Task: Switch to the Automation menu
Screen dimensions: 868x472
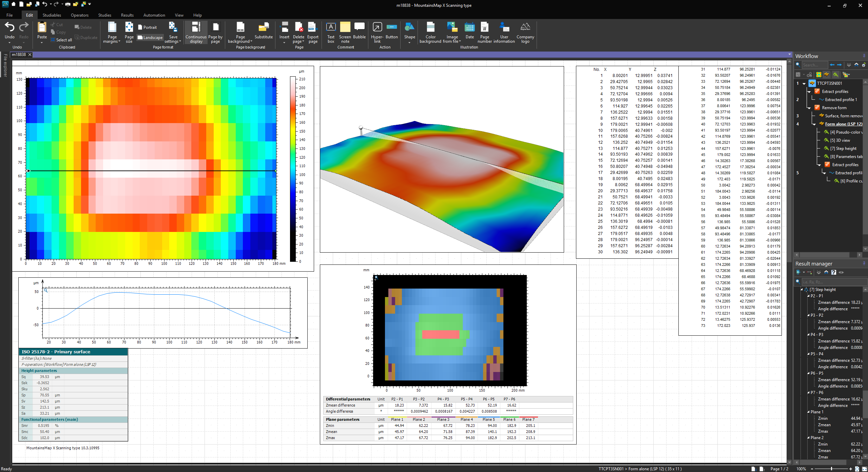Action: (x=154, y=15)
